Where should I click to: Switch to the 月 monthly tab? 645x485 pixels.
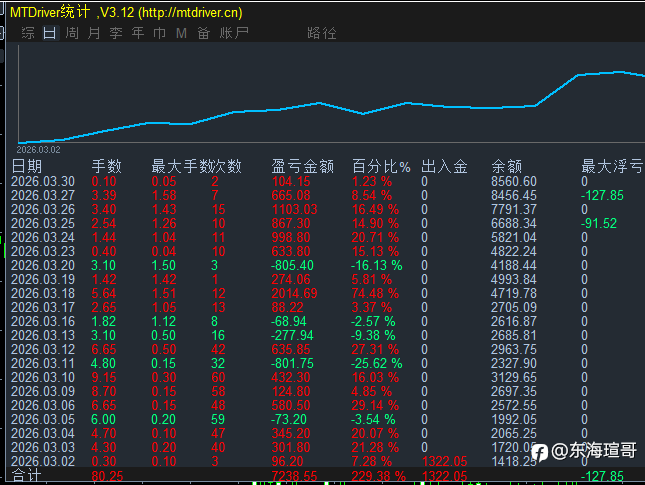(x=94, y=33)
